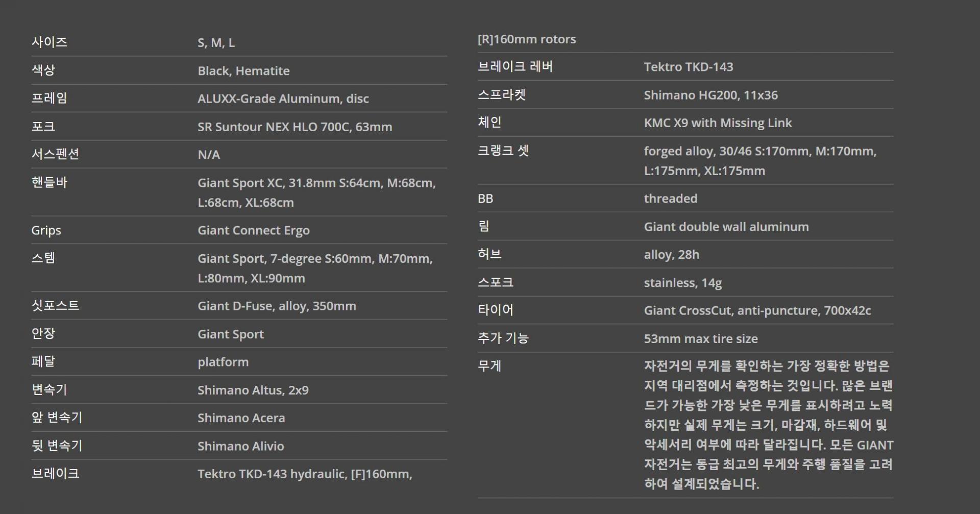Click the "크랭크 셋" label
980x514 pixels.
tap(503, 151)
